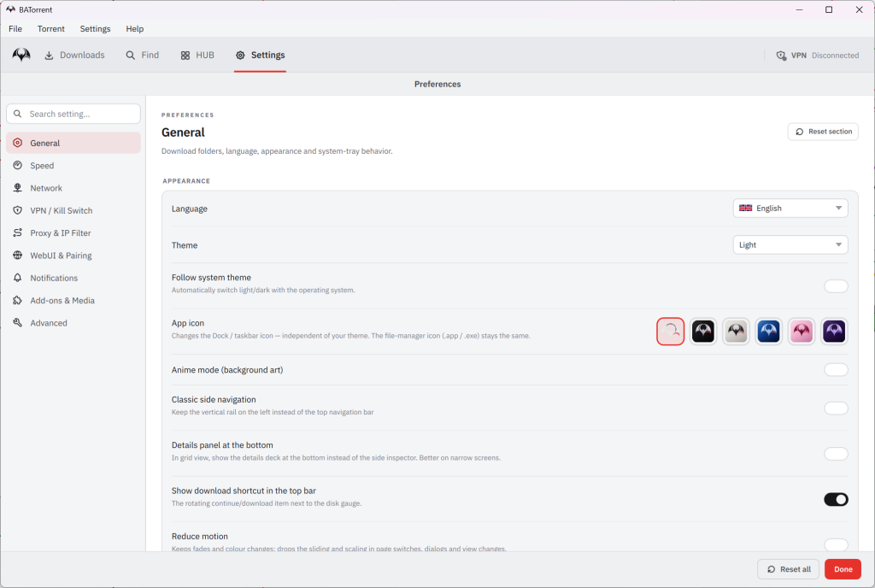The image size is (875, 588).
Task: Open the File menu
Action: (x=15, y=28)
